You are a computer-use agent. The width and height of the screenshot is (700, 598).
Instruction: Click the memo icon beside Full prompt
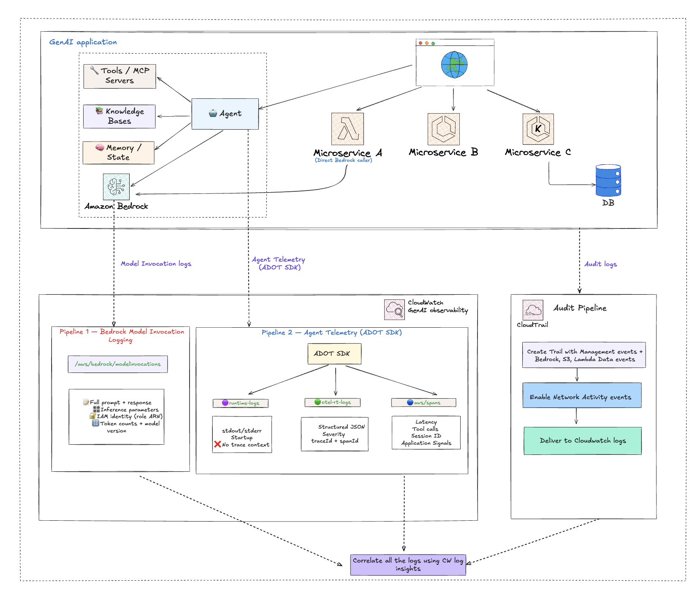pos(86,402)
